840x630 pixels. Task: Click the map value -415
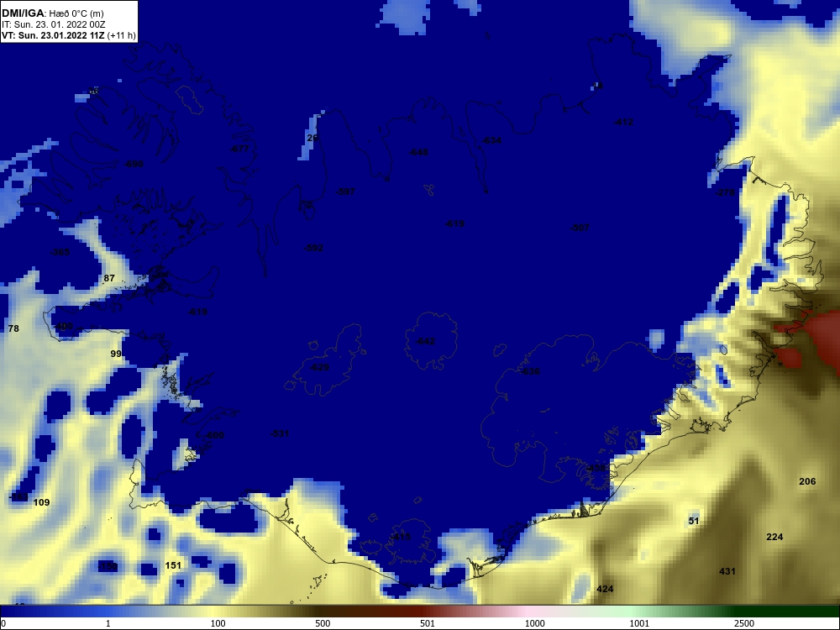click(401, 537)
